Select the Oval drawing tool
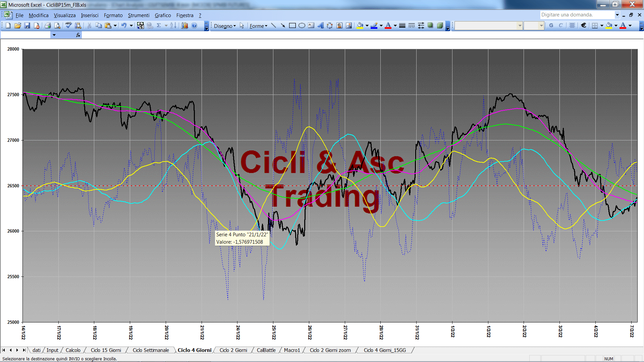Screen dimensions: 644x362 click(x=302, y=25)
